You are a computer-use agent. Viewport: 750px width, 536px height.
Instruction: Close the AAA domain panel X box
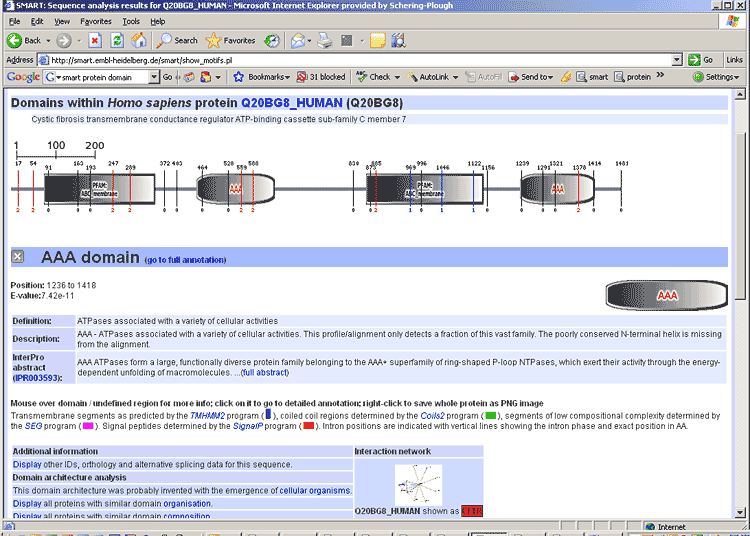tap(18, 257)
